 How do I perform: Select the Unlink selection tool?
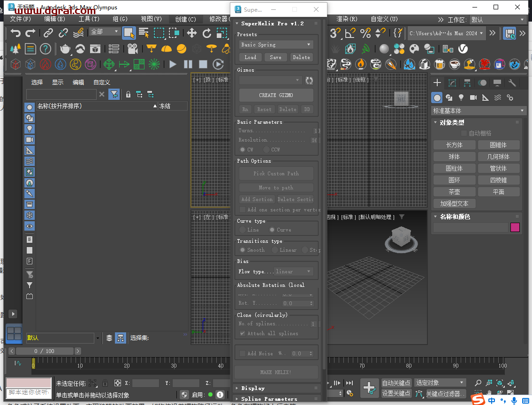(63, 33)
